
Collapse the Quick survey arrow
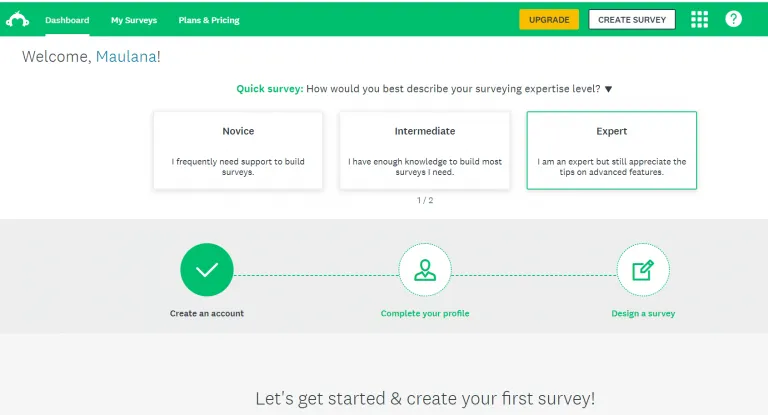pos(608,89)
